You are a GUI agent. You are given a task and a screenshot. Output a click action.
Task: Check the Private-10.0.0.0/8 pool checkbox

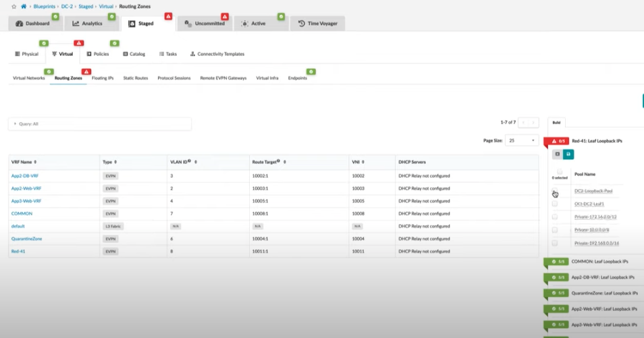tap(555, 230)
